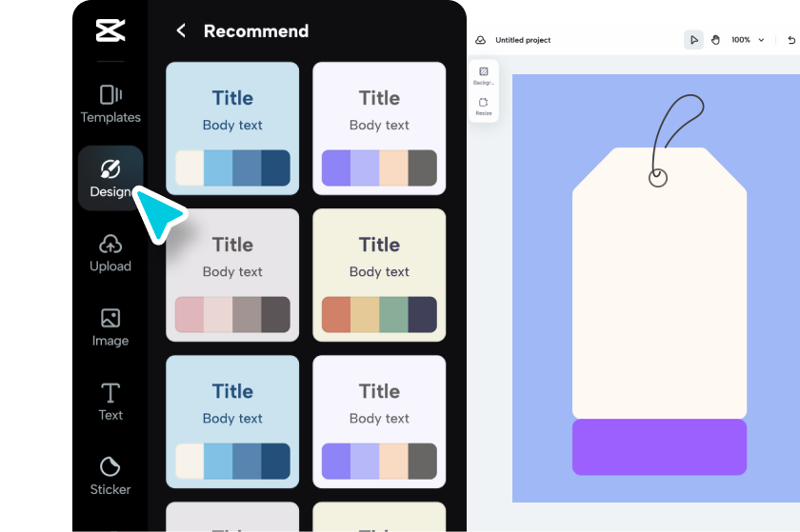The image size is (800, 532).
Task: Activate the select pointer tool
Action: (693, 40)
